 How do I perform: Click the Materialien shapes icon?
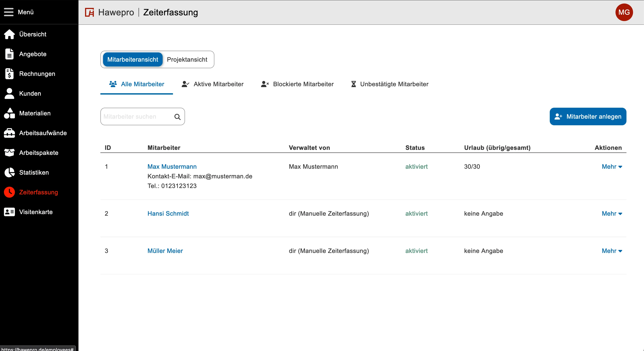coord(9,113)
